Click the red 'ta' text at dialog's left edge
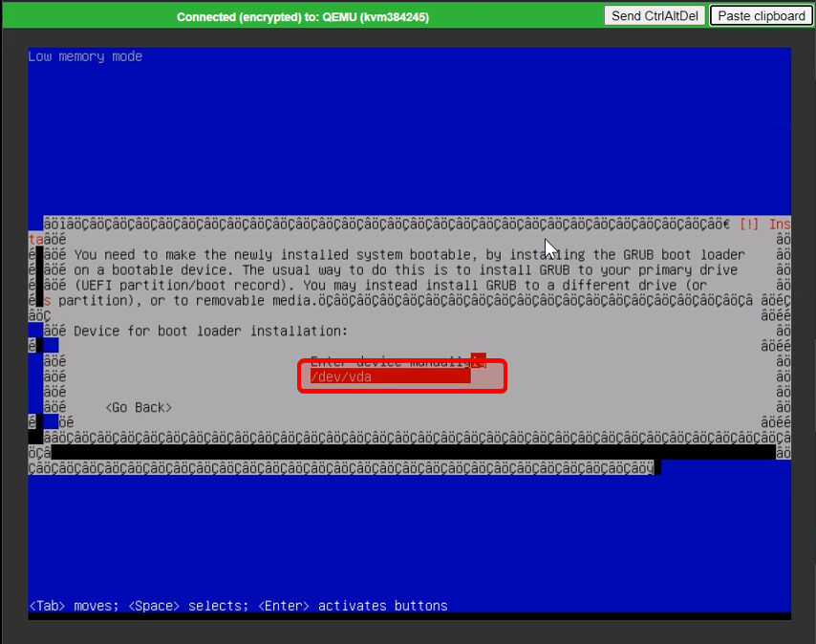The height and width of the screenshot is (644, 816). pyautogui.click(x=35, y=239)
